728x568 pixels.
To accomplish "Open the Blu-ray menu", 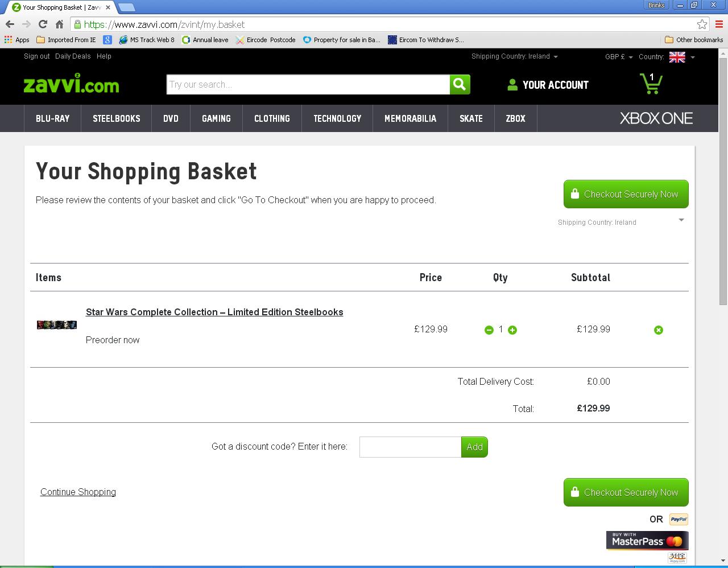I will (x=53, y=118).
